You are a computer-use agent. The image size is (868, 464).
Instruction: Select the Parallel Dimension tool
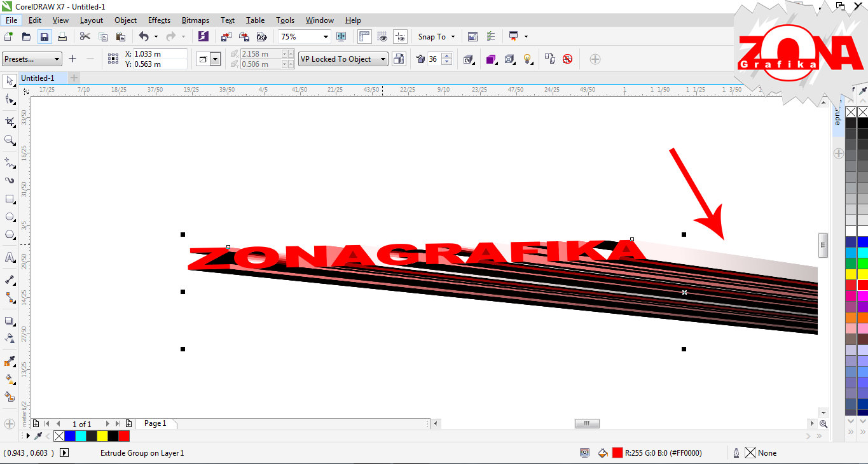tap(10, 279)
